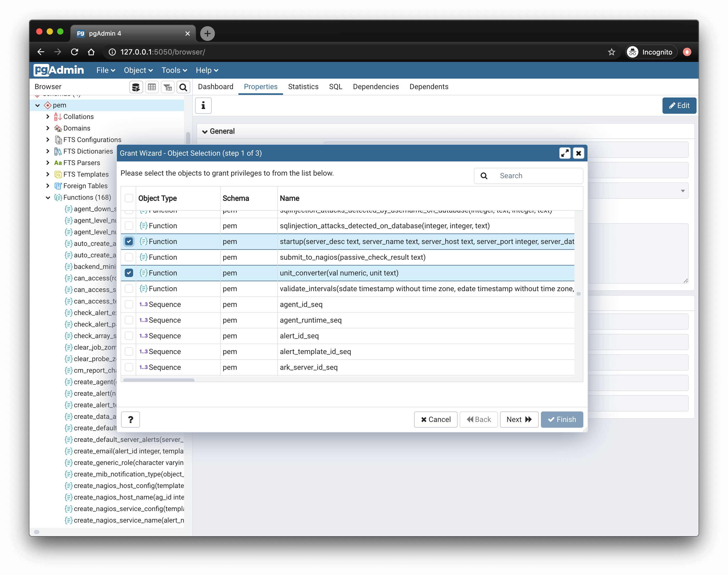Image resolution: width=728 pixels, height=575 pixels.
Task: Bookmark the page with the star icon
Action: [612, 52]
